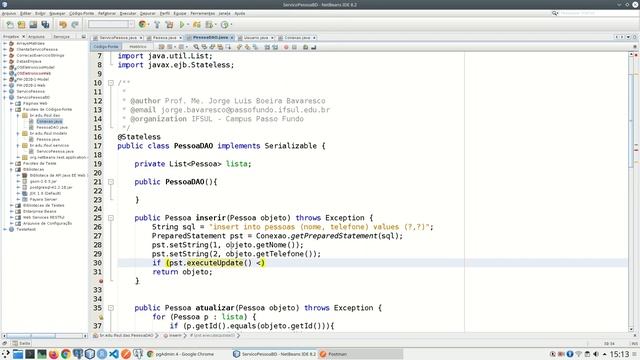The image size is (640, 360).
Task: Select Conexao.java in the project tree
Action: [x=49, y=122]
